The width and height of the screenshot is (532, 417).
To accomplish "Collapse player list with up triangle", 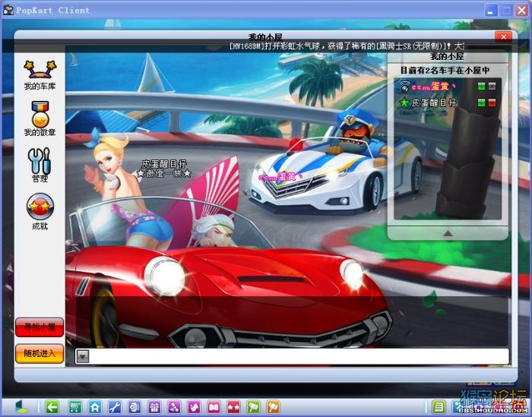I will coord(448,233).
